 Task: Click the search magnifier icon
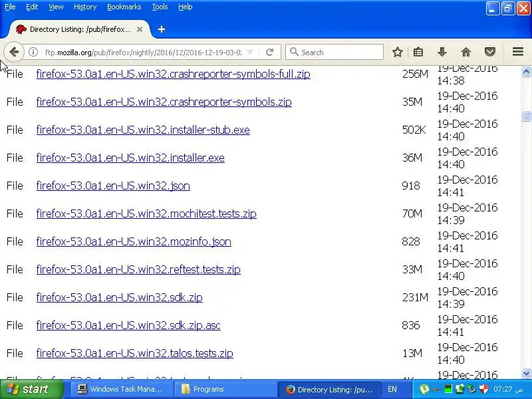coord(294,53)
